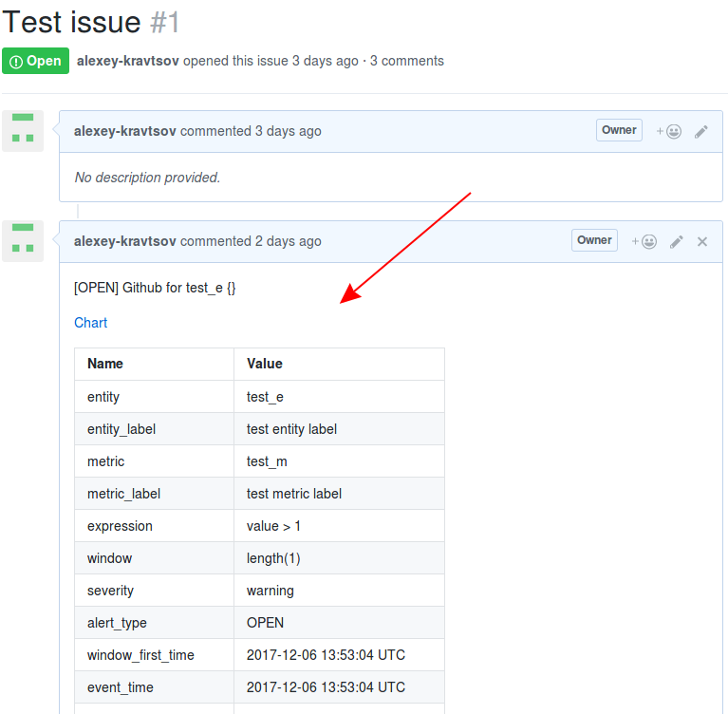Open alexey-kravtsov profile in first comment
The width and height of the screenshot is (728, 714).
[x=125, y=131]
